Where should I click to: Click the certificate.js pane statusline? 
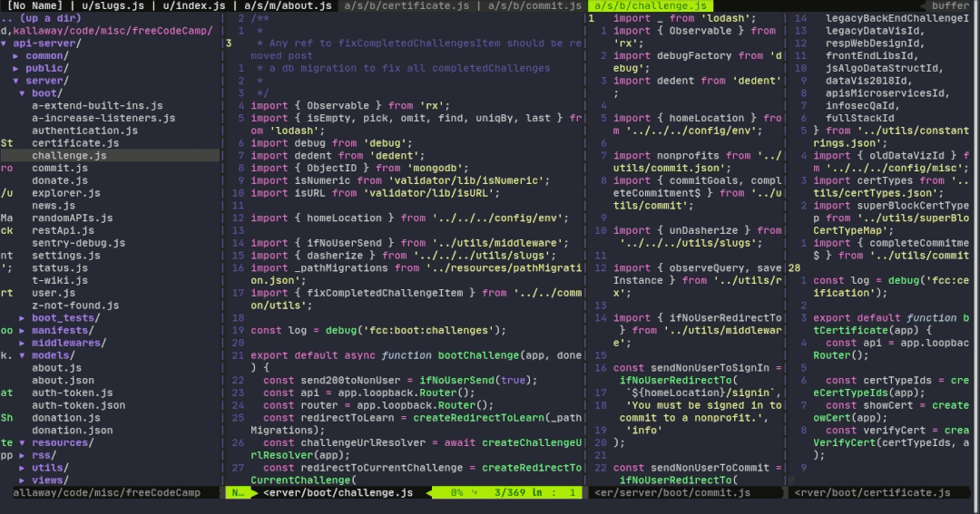click(x=873, y=493)
